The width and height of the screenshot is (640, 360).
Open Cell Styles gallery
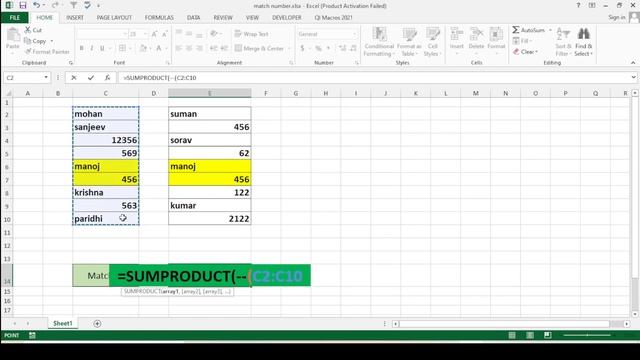[x=432, y=42]
